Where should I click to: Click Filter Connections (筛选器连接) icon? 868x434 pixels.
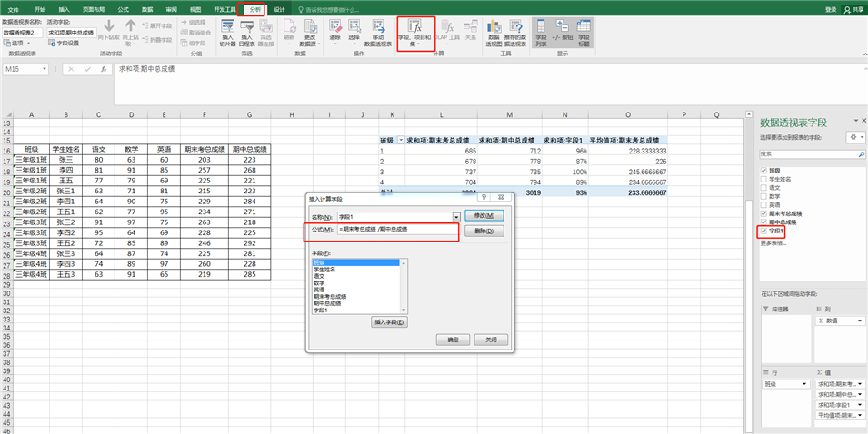[x=265, y=26]
